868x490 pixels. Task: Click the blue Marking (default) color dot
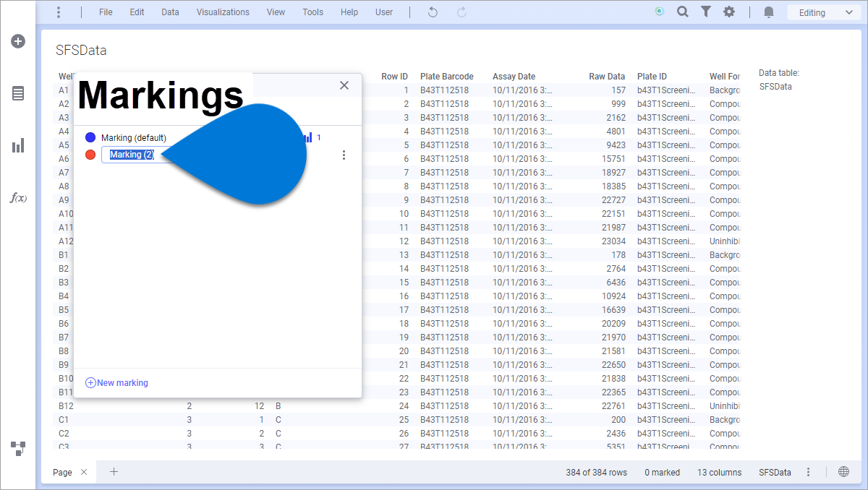[90, 137]
